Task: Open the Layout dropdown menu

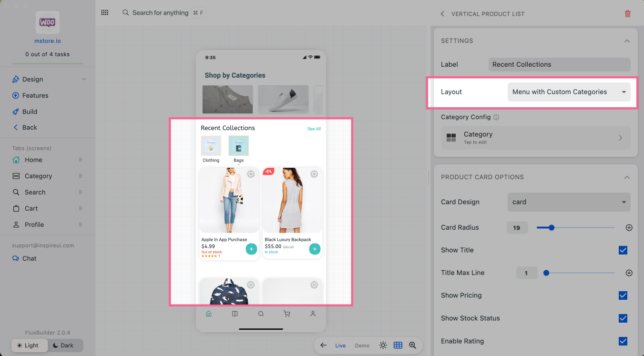Action: point(569,92)
